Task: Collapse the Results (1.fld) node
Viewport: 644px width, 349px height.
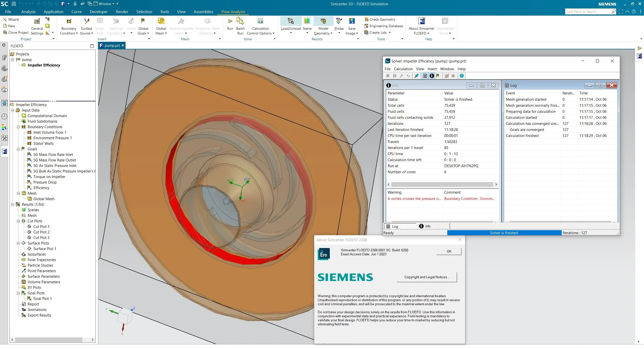Action: point(12,204)
